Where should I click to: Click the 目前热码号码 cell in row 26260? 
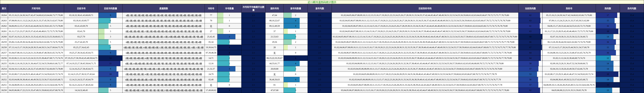(425, 37)
